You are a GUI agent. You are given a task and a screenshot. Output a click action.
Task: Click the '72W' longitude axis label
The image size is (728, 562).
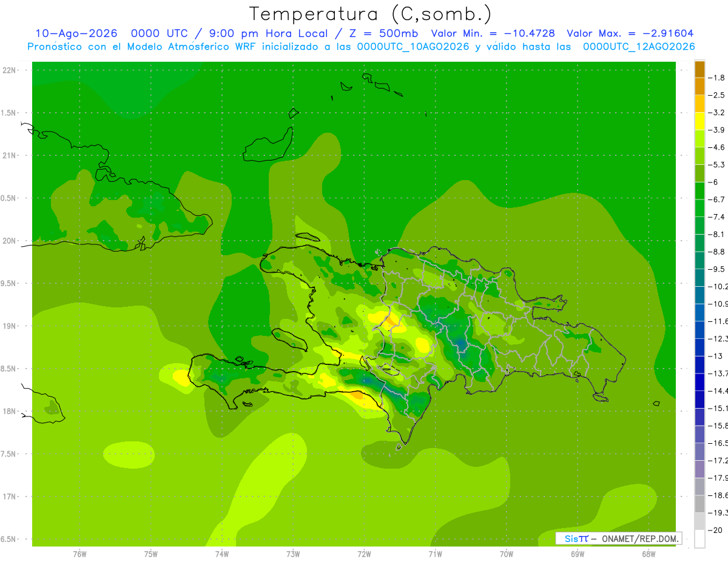coord(364,554)
